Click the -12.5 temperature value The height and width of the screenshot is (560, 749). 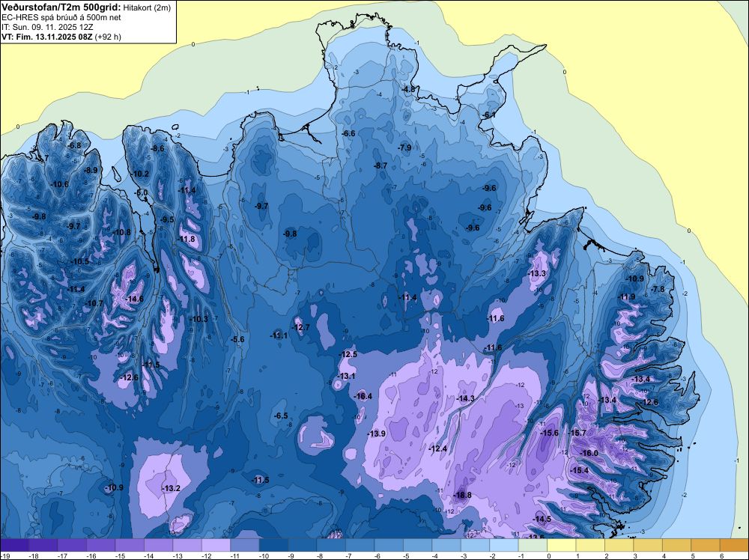coord(348,354)
